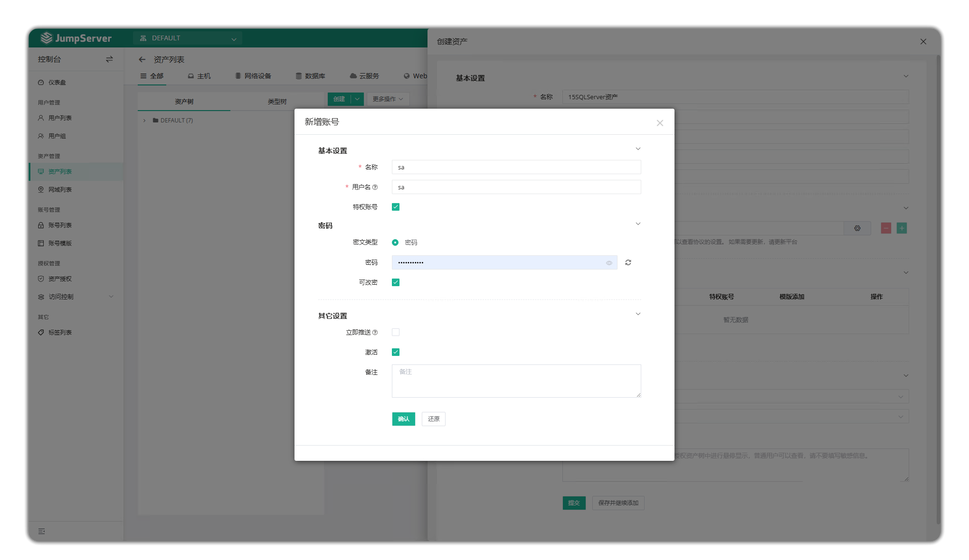This screenshot has width=969, height=560.
Task: Click the back arrow beside 资产列表
Action: coord(142,59)
